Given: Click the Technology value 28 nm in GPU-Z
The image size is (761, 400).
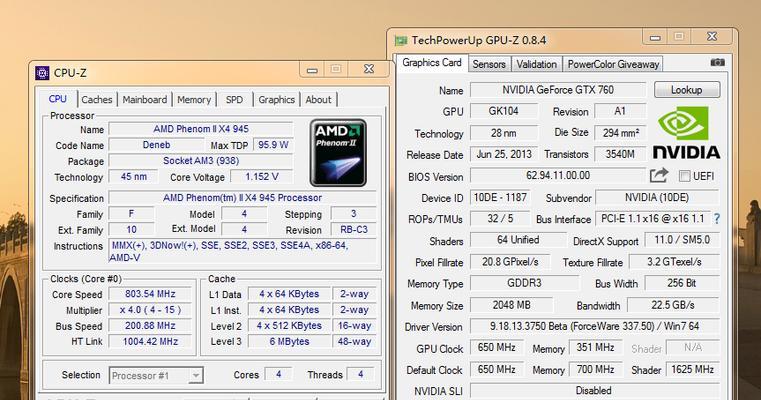Looking at the screenshot, I should tap(504, 133).
